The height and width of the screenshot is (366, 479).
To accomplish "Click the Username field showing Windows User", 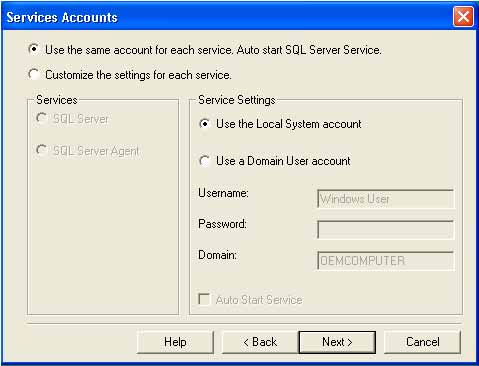I will [x=386, y=199].
